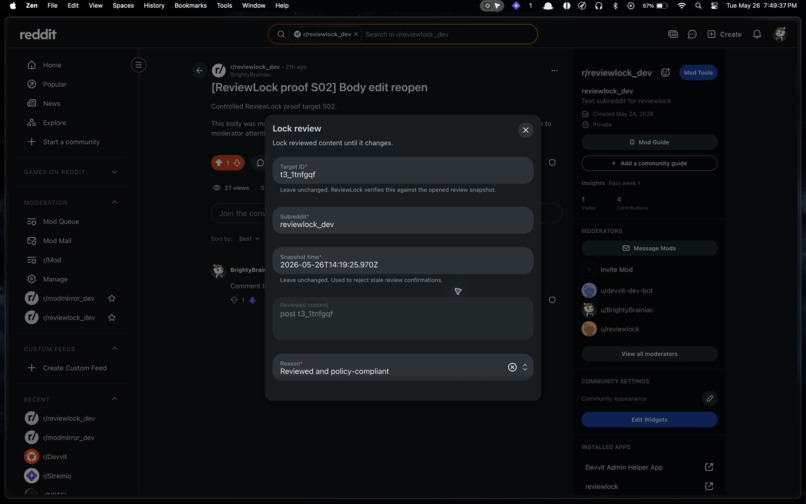Open reviewlock app external link
The width and height of the screenshot is (806, 504).
pos(708,486)
